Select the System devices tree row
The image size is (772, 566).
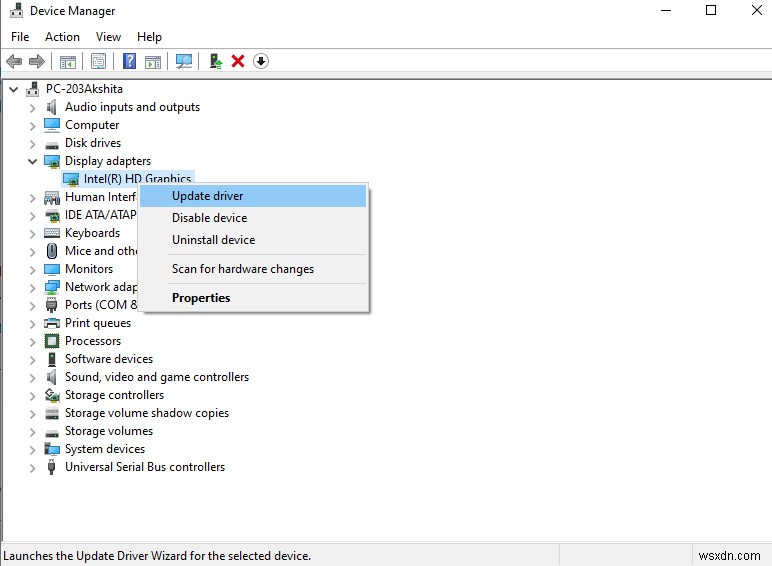point(105,449)
